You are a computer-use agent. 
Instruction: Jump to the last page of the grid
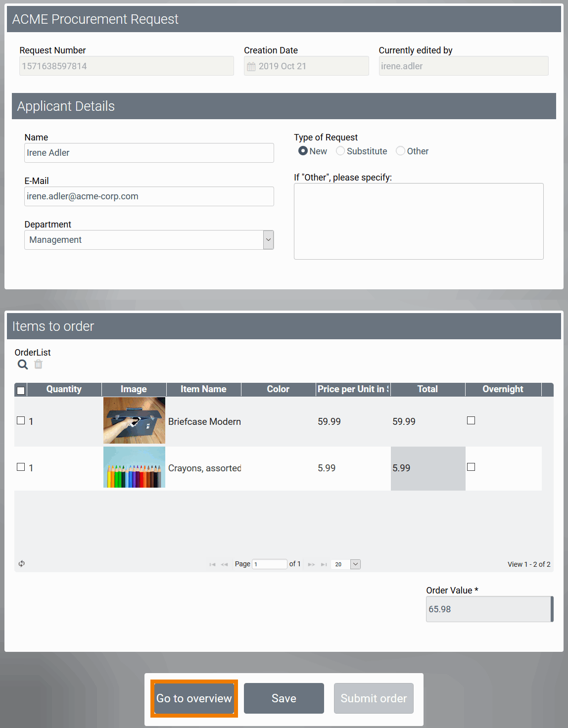coord(324,564)
